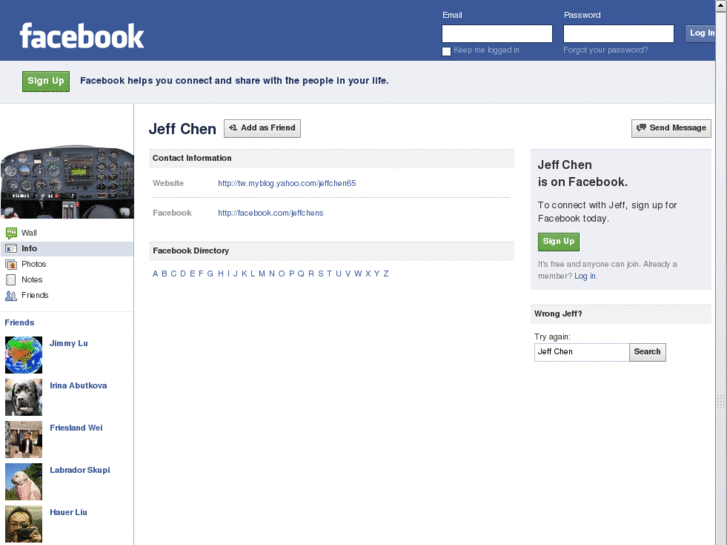This screenshot has height=545, width=727.
Task: Click the Jeff Chen profile name heading
Action: (183, 129)
